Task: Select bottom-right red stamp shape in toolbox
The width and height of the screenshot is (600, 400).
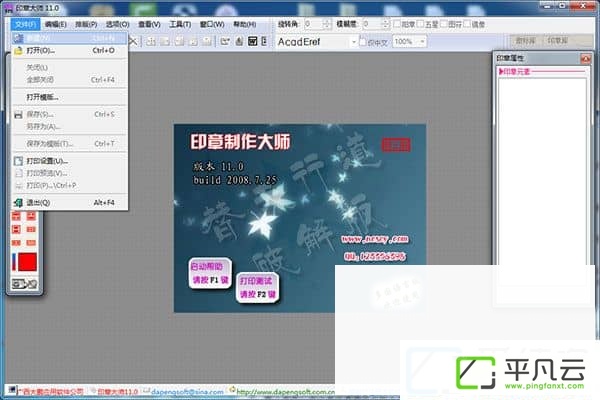Action: [x=31, y=243]
